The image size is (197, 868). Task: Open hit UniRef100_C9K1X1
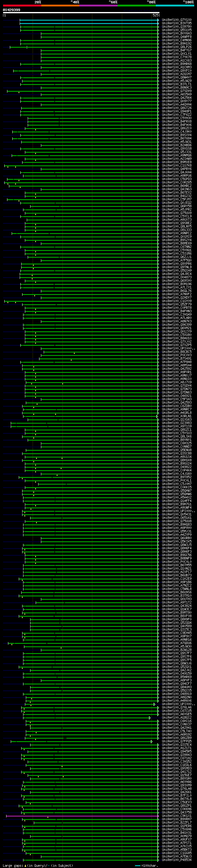coord(177,816)
